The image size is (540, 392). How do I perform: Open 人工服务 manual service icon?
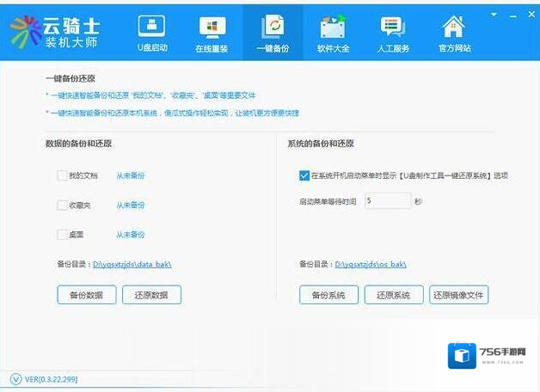pos(393,28)
